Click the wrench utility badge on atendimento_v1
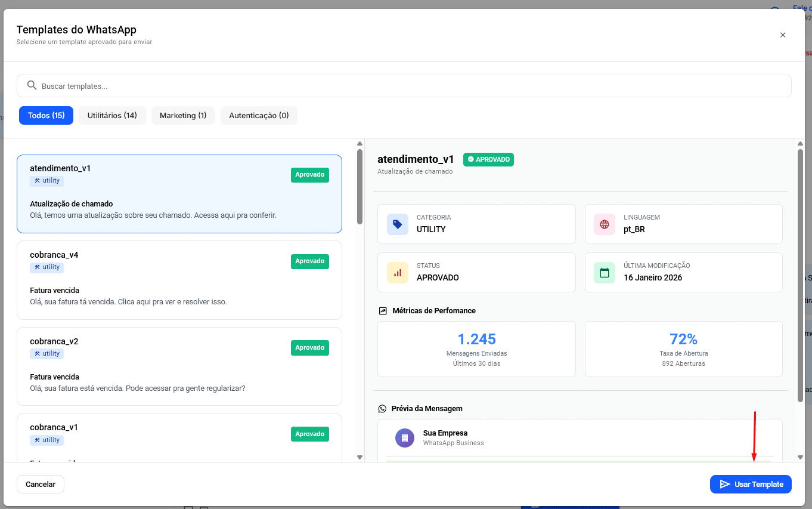The width and height of the screenshot is (812, 509). [x=47, y=180]
